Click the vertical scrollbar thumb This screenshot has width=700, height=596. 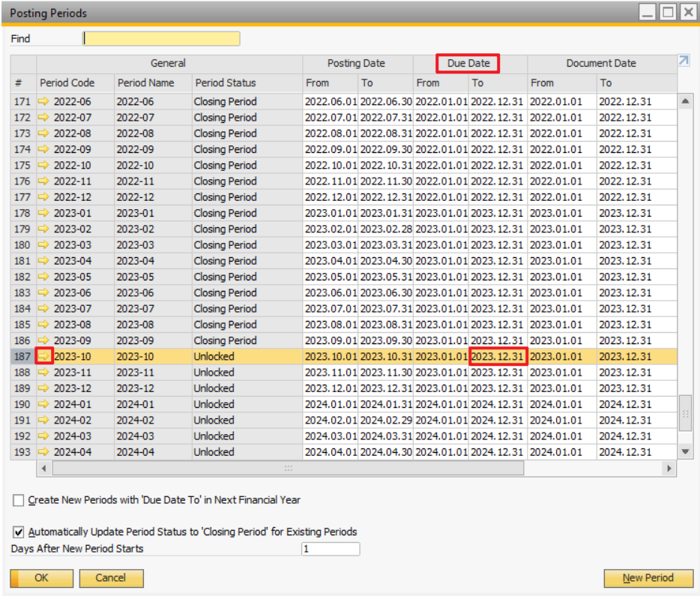tap(685, 413)
